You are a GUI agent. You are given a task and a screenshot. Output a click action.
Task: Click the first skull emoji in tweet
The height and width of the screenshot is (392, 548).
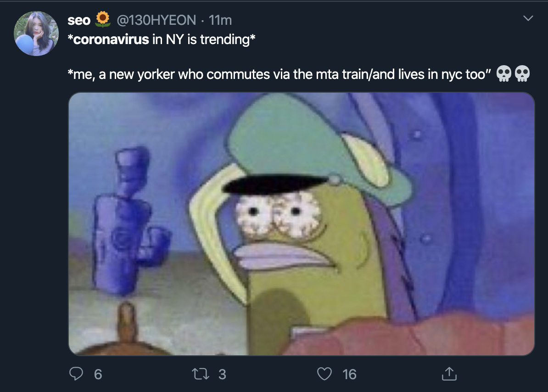503,74
